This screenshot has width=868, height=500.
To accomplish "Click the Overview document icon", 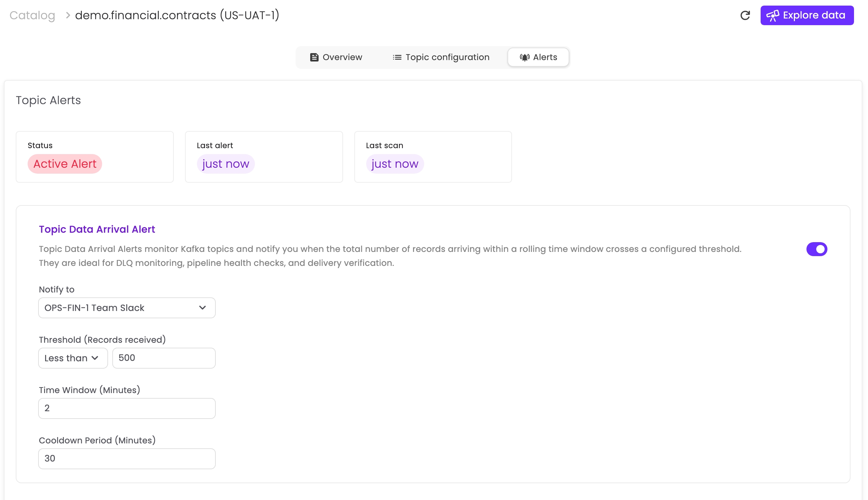I will pos(314,57).
